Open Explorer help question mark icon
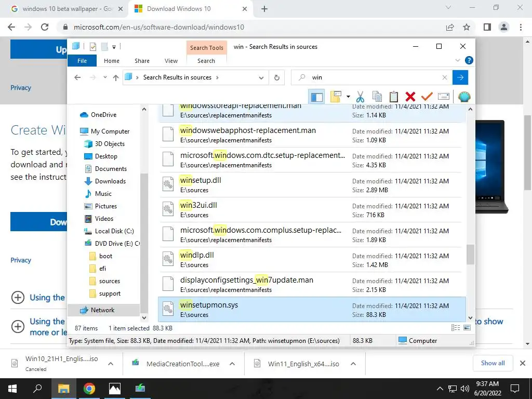532x399 pixels. 469,60
